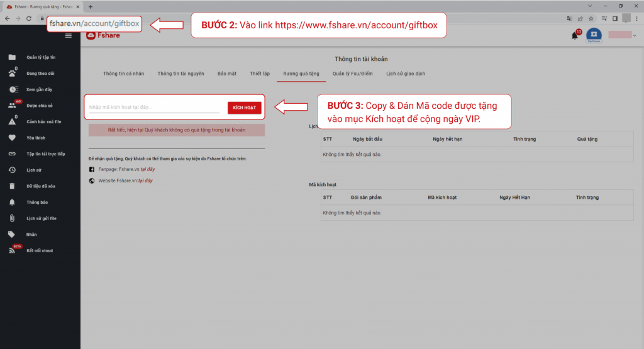Open the browser share icon
The height and width of the screenshot is (349, 644).
[x=580, y=18]
